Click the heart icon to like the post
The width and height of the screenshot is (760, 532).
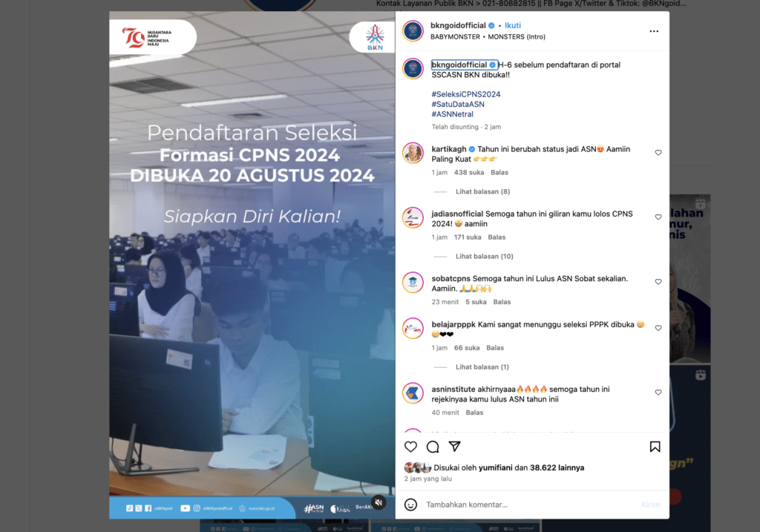pyautogui.click(x=410, y=447)
